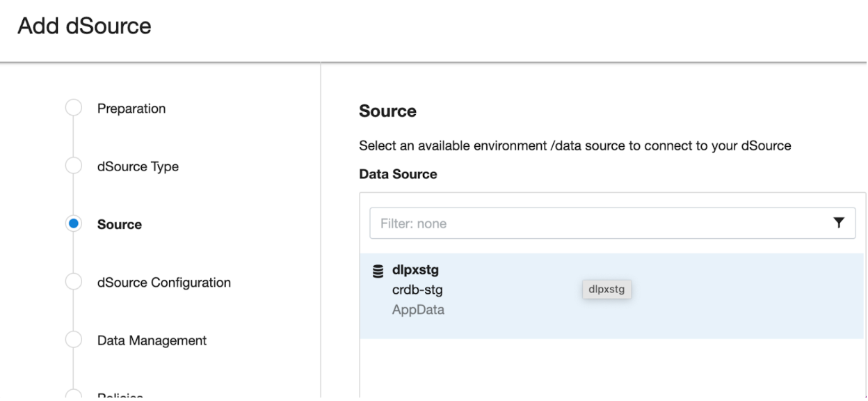The width and height of the screenshot is (868, 401).
Task: Focus the 'Filter: none' input field
Action: (598, 223)
